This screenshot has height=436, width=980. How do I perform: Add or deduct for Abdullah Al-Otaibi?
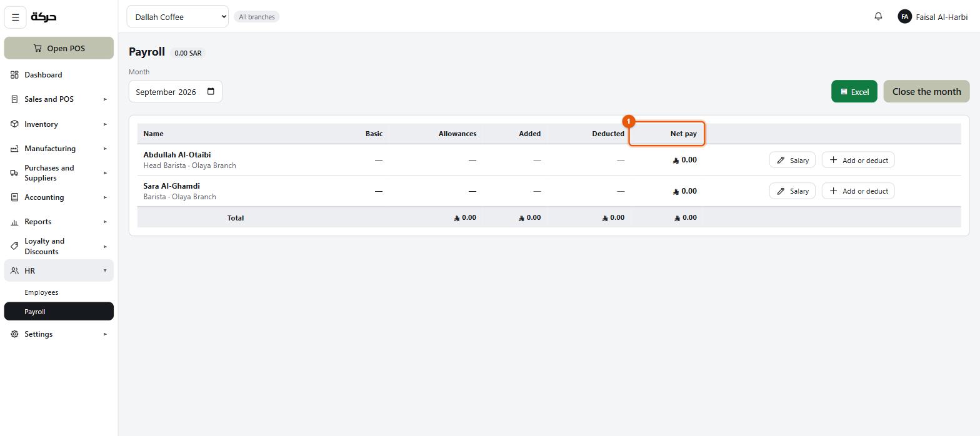858,161
